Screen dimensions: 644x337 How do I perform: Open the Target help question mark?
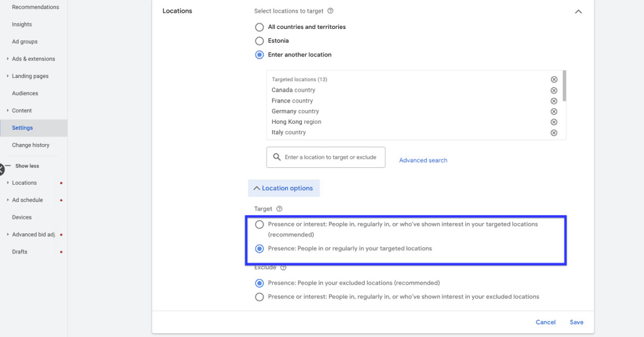tap(279, 209)
